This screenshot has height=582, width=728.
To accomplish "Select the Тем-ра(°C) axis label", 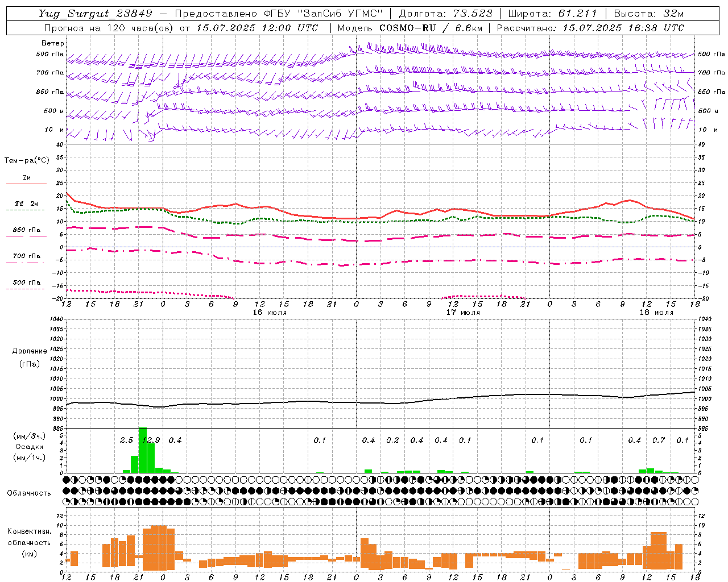I will click(x=27, y=161).
